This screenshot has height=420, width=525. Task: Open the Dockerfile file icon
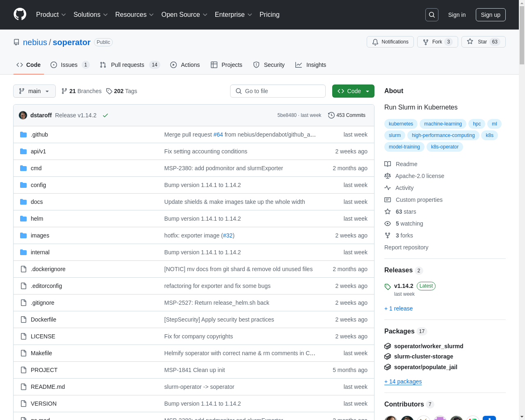click(x=23, y=320)
